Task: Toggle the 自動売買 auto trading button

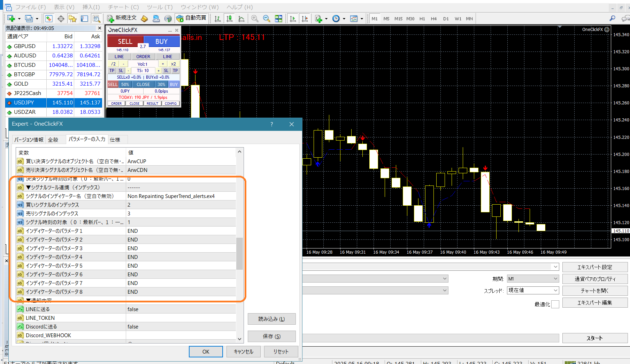Action: [x=191, y=18]
